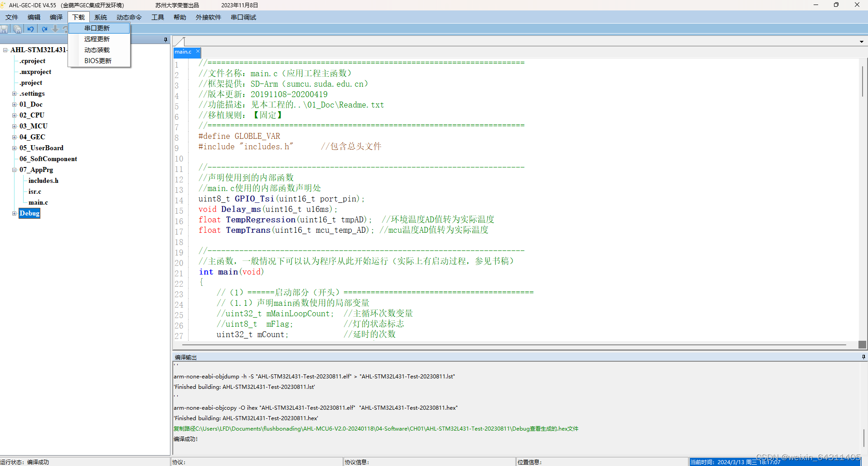Open the 系统 menu
Viewport: 868px width, 466px height.
100,17
